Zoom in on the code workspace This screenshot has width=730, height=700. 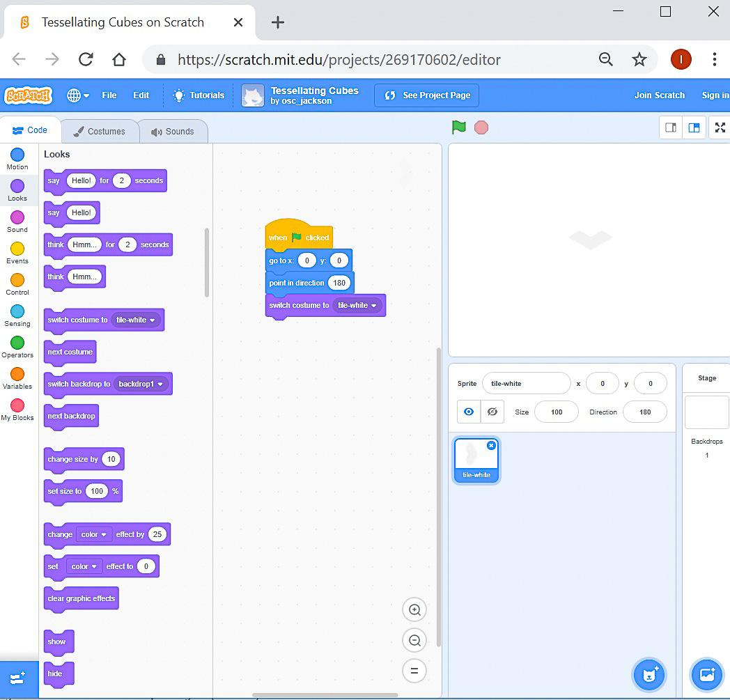pyautogui.click(x=414, y=610)
